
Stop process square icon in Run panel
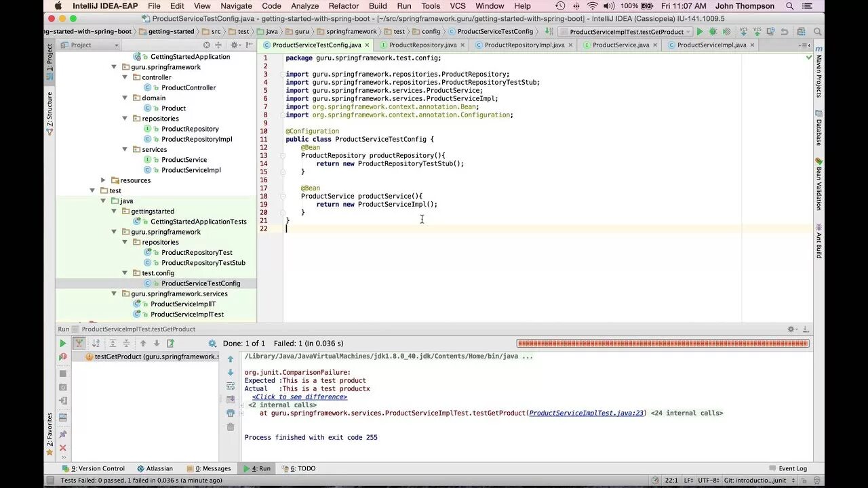62,373
